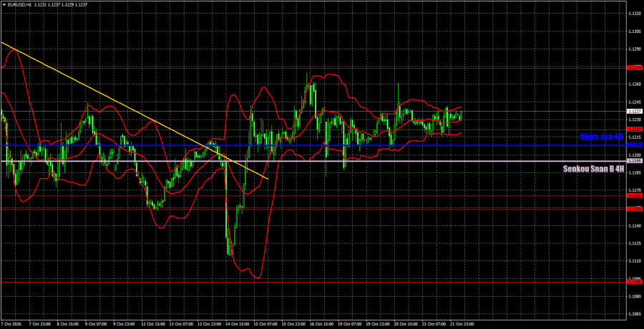Click the 20 Oct 15:00 time label
This screenshot has width=644, height=329.
(406, 324)
